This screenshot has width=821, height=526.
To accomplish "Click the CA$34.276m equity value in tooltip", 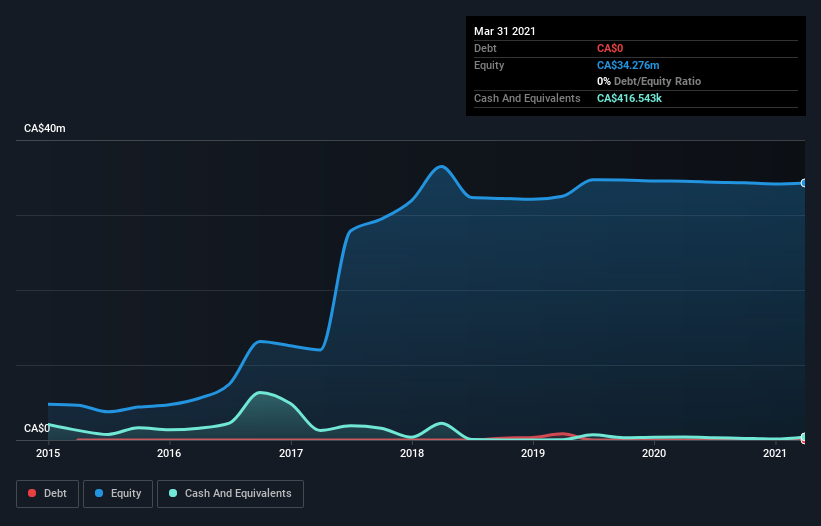I will pyautogui.click(x=628, y=65).
